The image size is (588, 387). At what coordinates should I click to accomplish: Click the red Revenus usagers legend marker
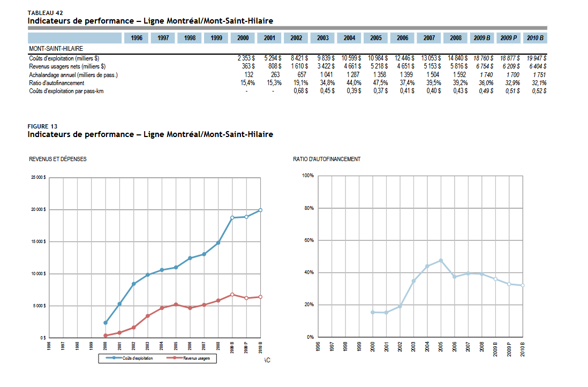point(175,358)
